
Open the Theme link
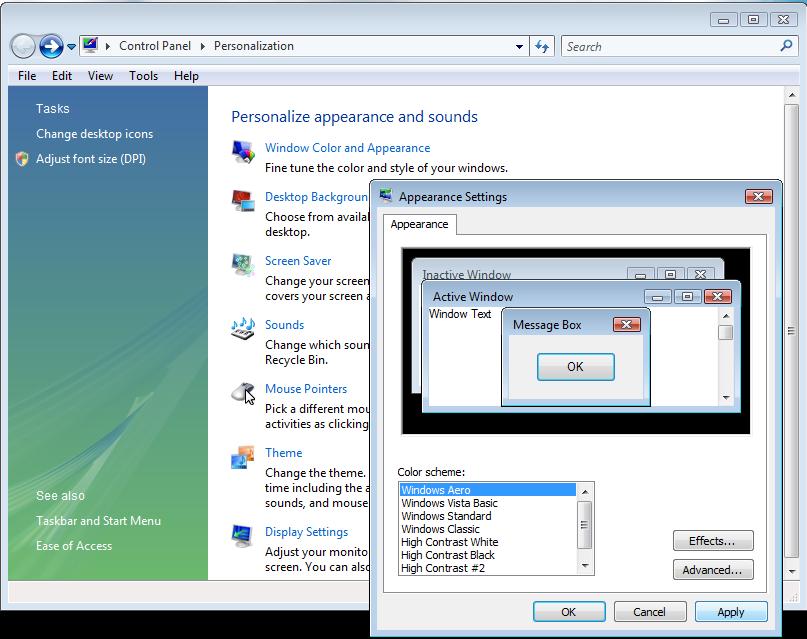tap(284, 453)
